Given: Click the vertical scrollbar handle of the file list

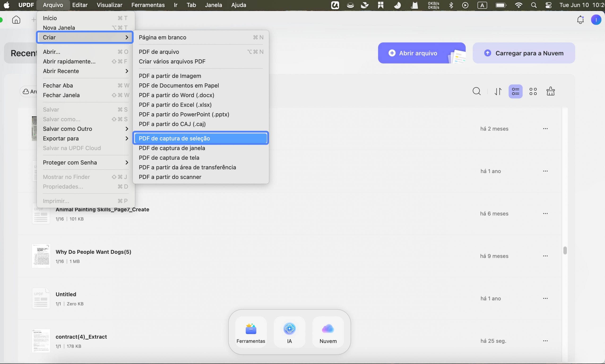Looking at the screenshot, I should tap(565, 250).
